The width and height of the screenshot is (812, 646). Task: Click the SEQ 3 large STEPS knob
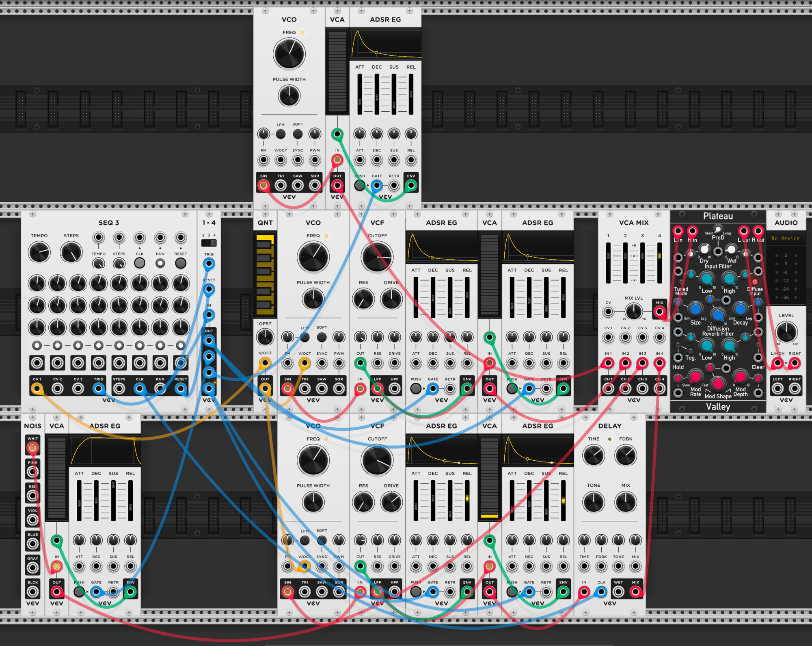click(71, 252)
